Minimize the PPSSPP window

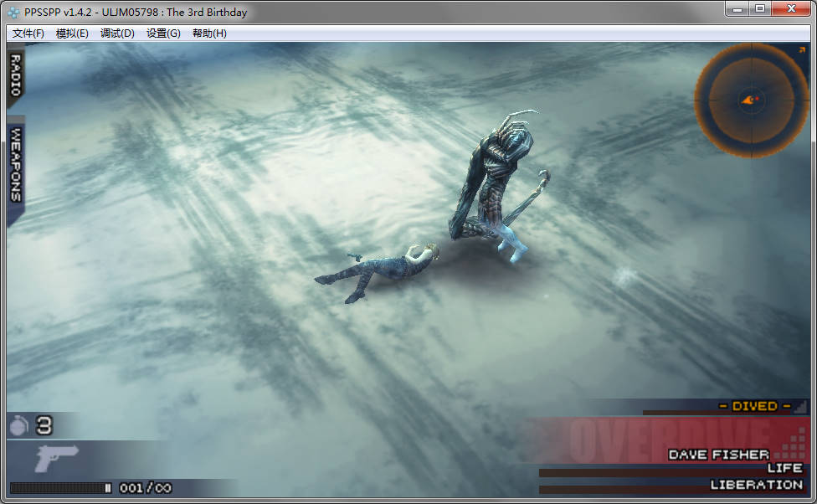[x=737, y=9]
